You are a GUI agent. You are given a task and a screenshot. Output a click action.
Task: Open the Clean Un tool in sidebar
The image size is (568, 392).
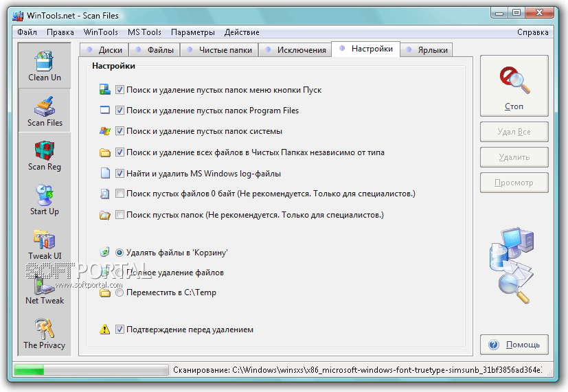[x=45, y=66]
